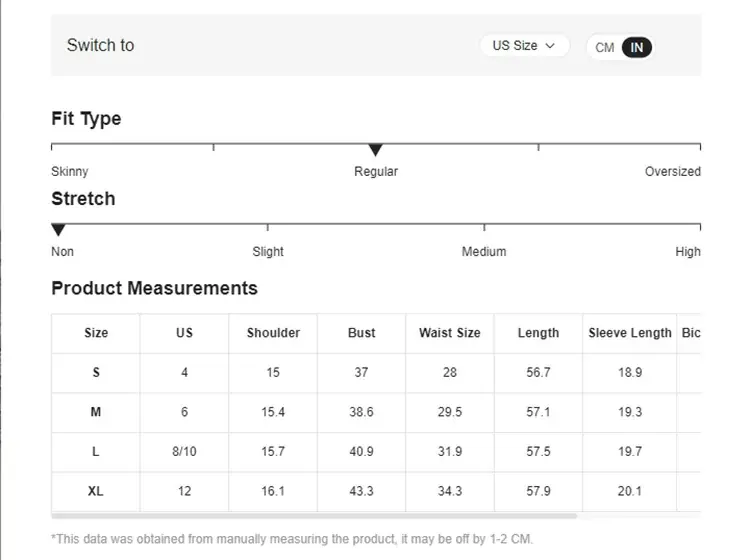Select the size L row label
Screen dimensions: 750x560
coord(96,452)
